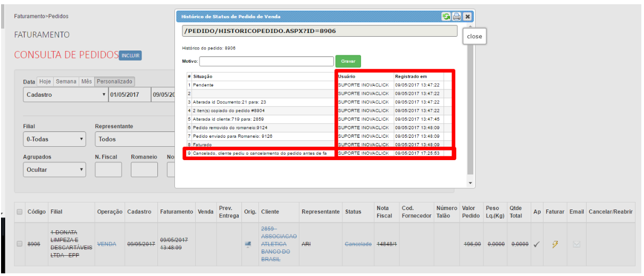Click the Faturar lightning bolt icon
The image size is (644, 276).
pyautogui.click(x=555, y=244)
